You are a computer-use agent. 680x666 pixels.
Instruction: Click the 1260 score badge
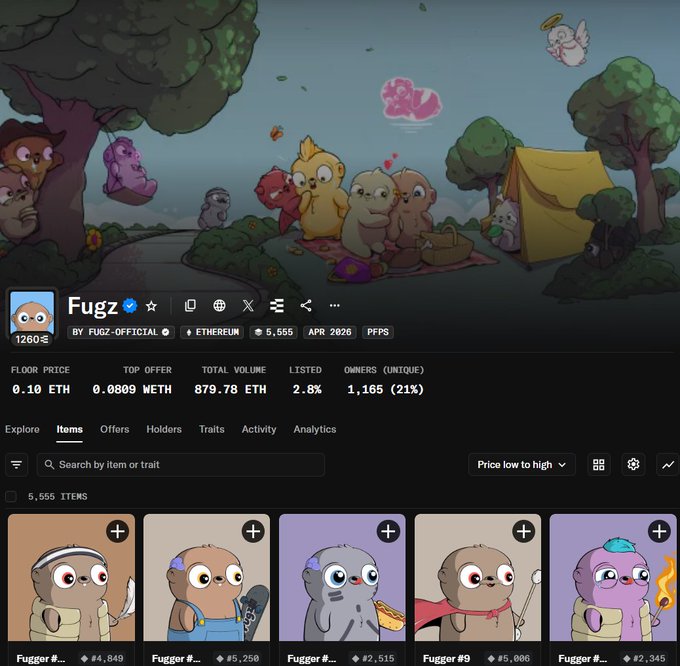(x=32, y=340)
